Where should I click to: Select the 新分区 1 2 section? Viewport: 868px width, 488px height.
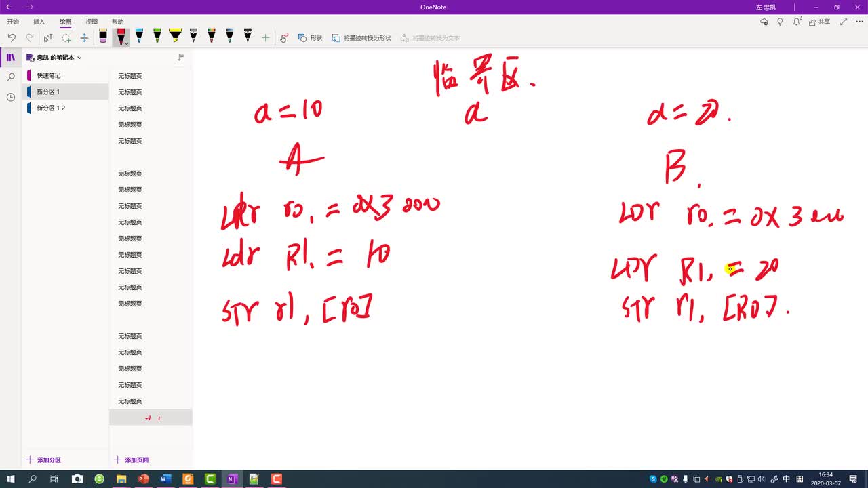coord(66,108)
